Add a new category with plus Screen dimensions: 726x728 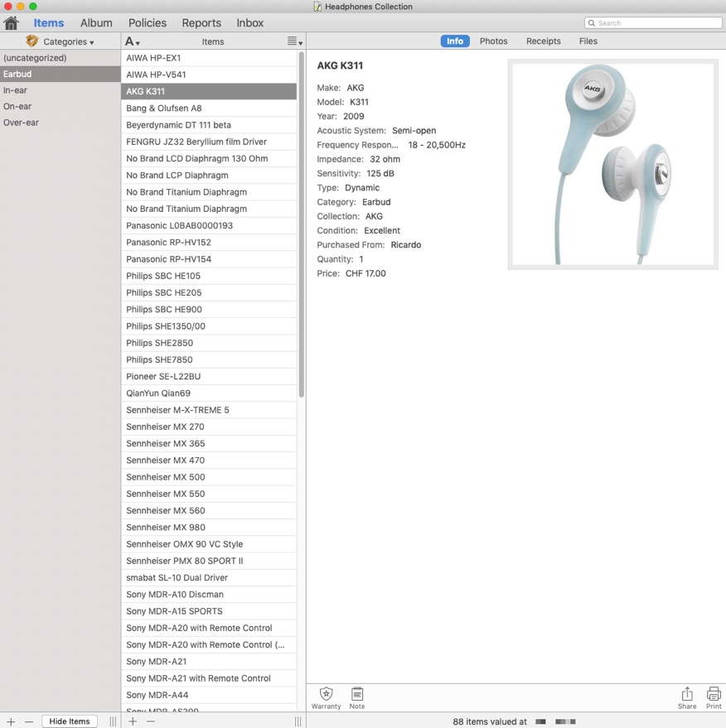[11, 721]
